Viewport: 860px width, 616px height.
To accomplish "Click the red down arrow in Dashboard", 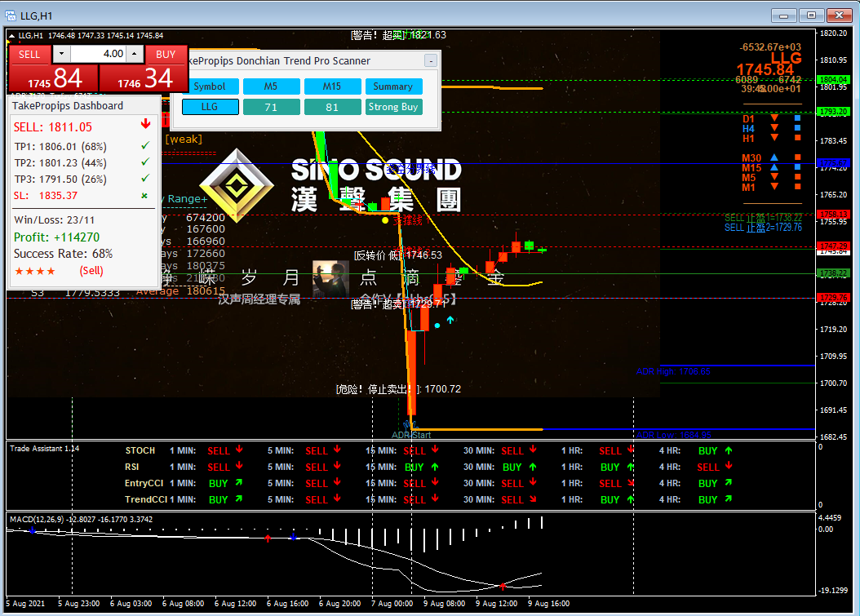I will 145,124.
